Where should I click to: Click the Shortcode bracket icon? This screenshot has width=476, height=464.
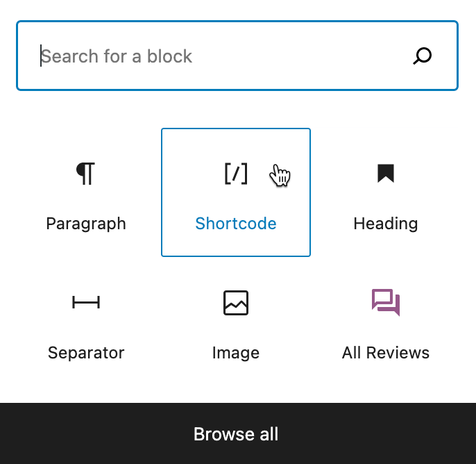tap(235, 174)
